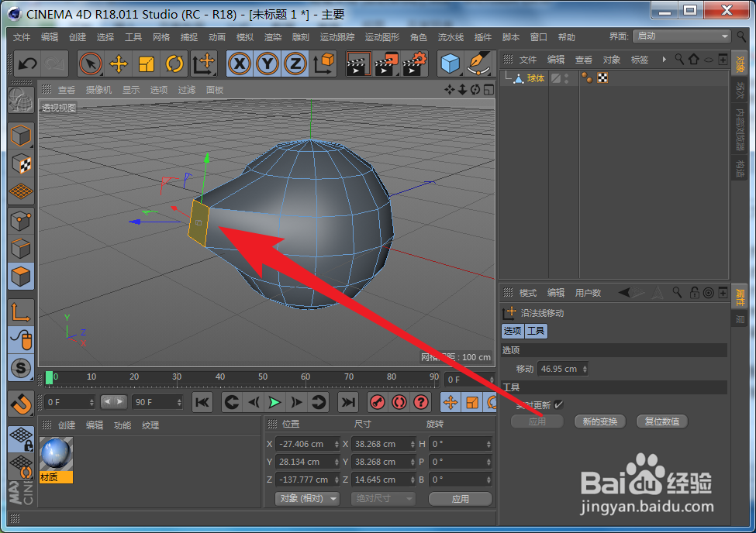Screen dimensions: 756x533
Task: Open the 界面 layout dropdown
Action: point(682,36)
